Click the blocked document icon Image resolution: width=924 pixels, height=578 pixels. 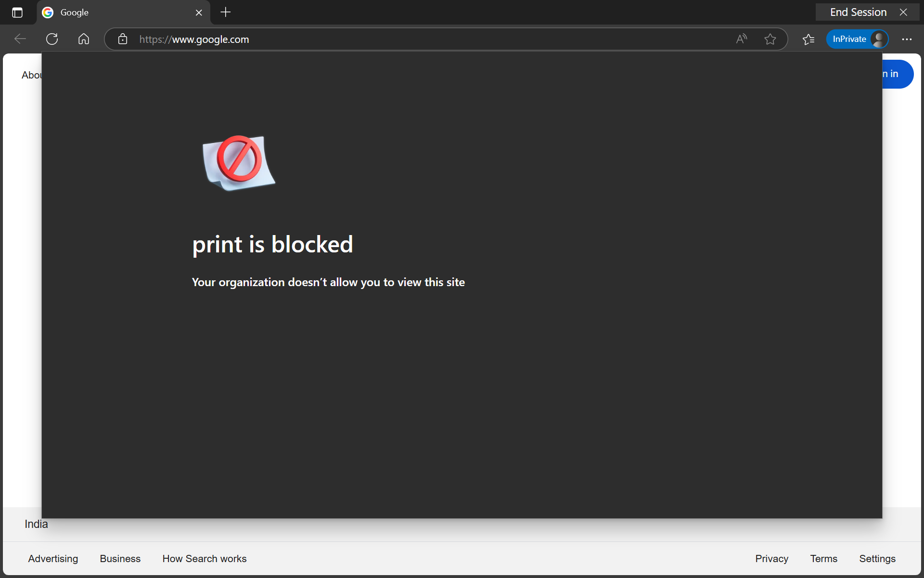239,163
